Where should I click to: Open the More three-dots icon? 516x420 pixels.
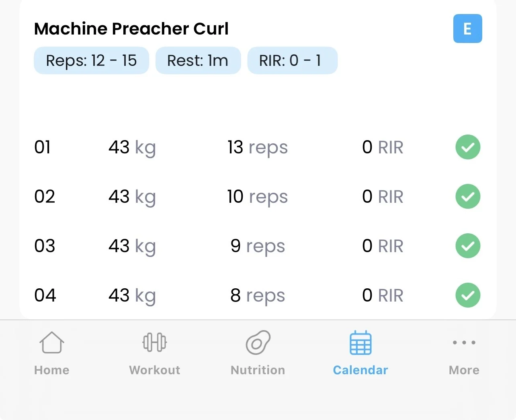[464, 343]
